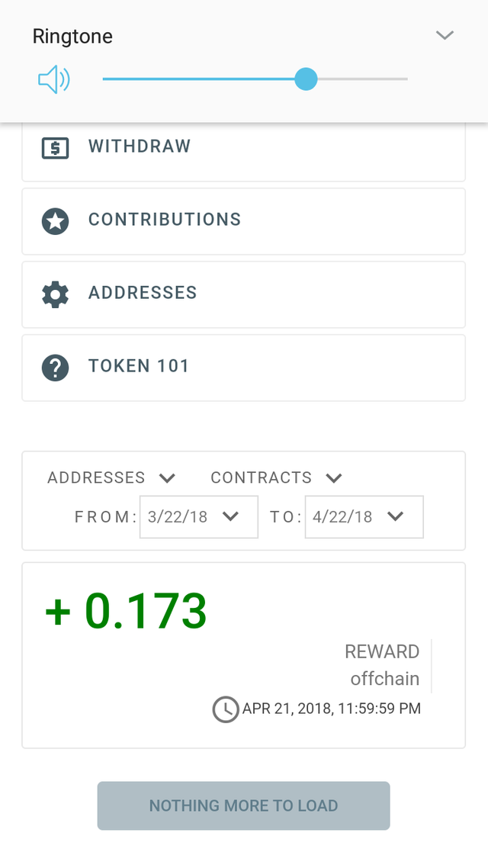Select the + 0.173 reward amount
This screenshot has height=868, width=488.
127,611
